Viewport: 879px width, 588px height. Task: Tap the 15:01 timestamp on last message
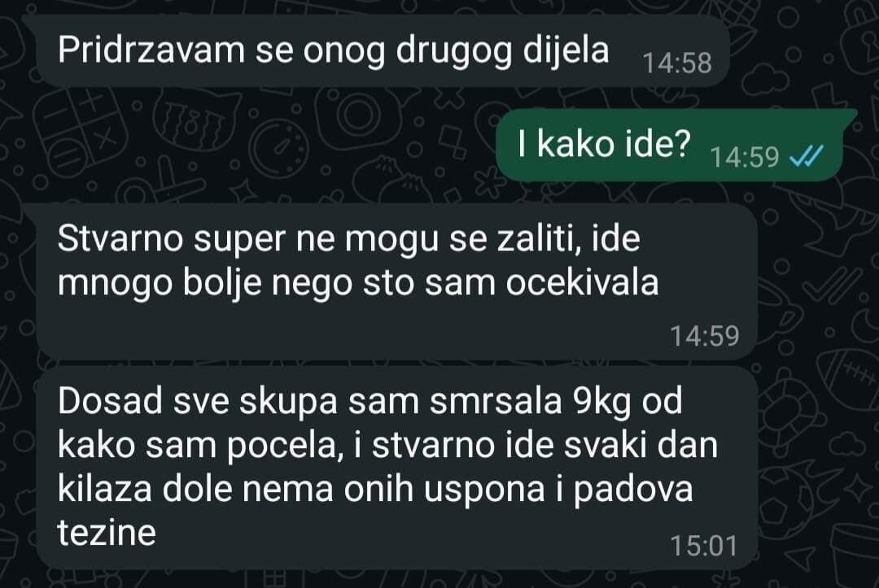(x=703, y=546)
